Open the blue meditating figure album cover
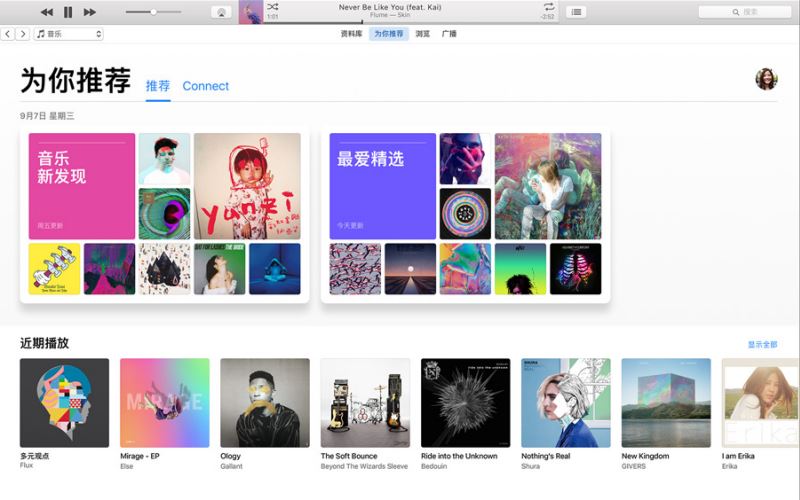The width and height of the screenshot is (800, 500). [x=275, y=269]
